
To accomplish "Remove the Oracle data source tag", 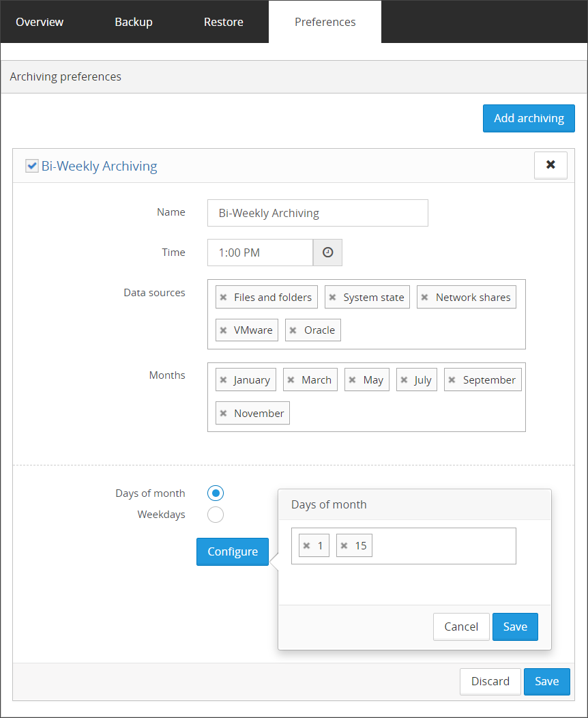I will pyautogui.click(x=293, y=330).
